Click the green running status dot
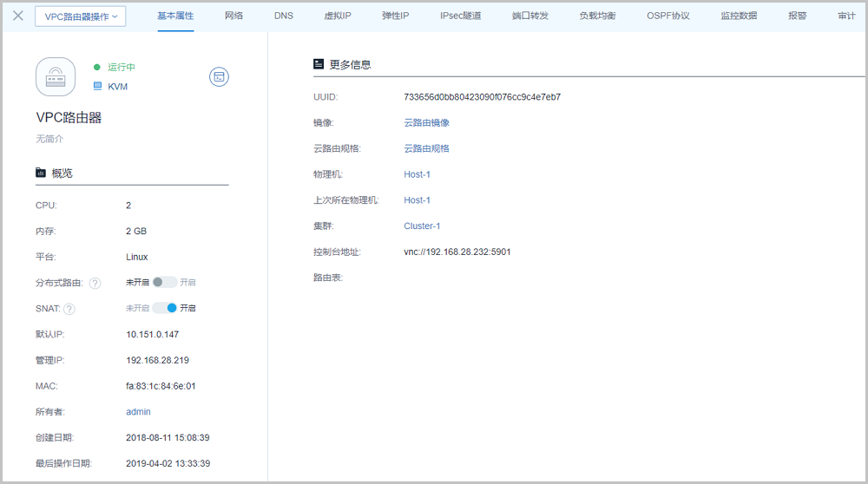Image resolution: width=868 pixels, height=484 pixels. (97, 67)
